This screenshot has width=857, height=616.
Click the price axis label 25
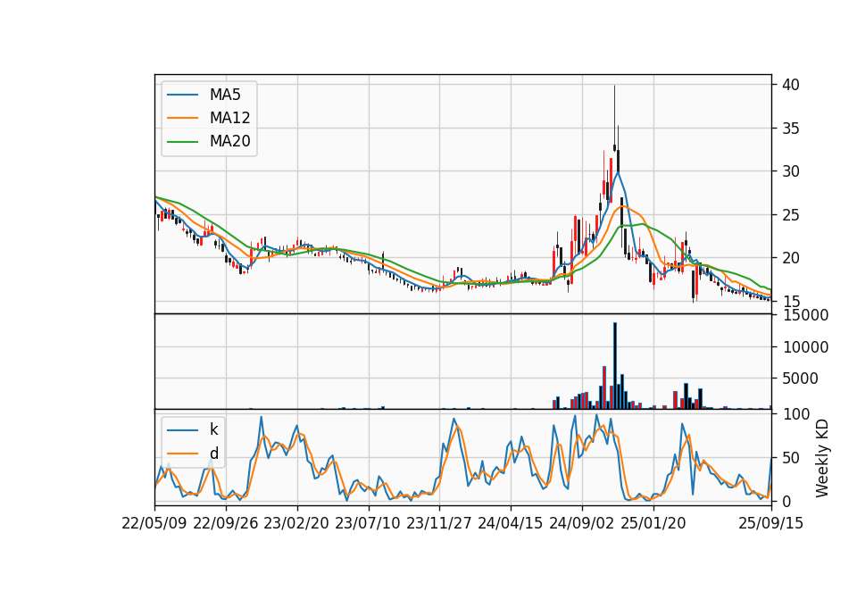pyautogui.click(x=791, y=215)
